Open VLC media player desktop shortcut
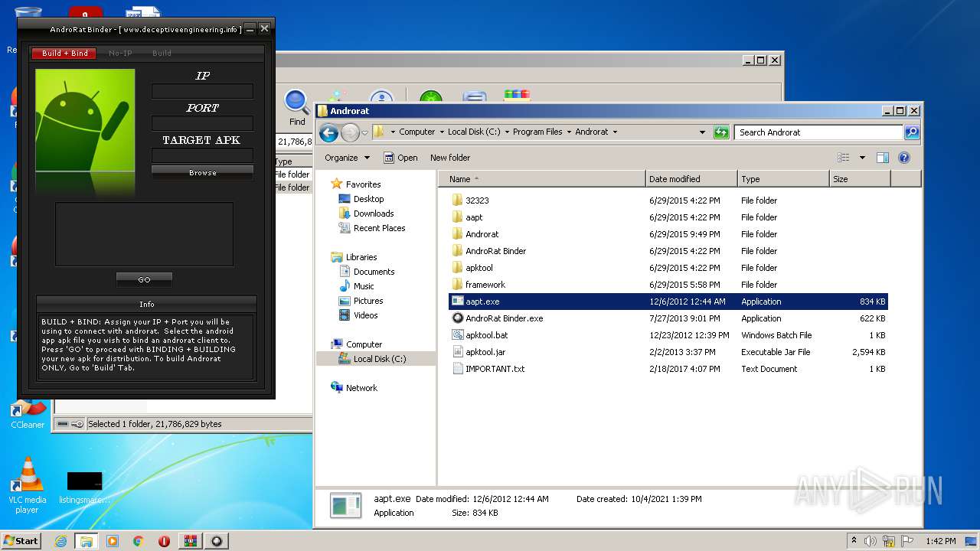The height and width of the screenshot is (551, 980). pos(28,486)
